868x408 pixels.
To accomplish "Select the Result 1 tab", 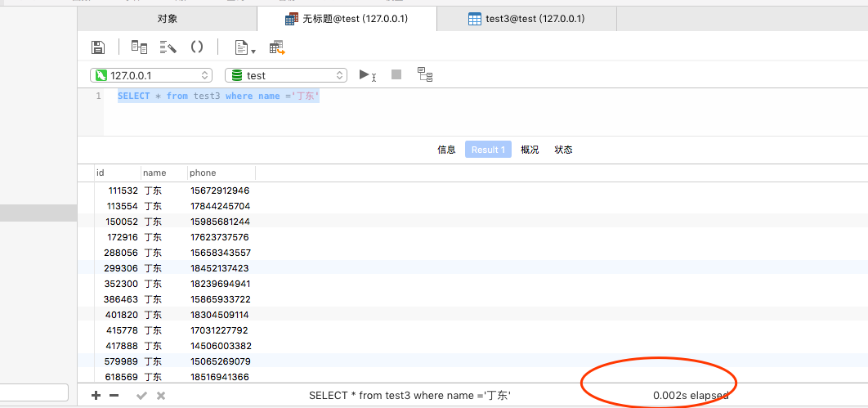I will 488,150.
